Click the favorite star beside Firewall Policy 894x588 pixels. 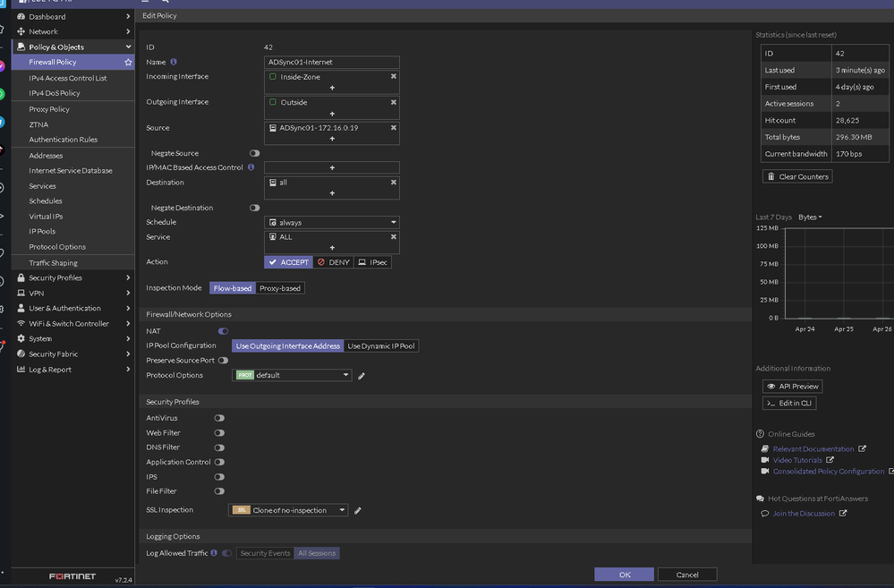[128, 63]
